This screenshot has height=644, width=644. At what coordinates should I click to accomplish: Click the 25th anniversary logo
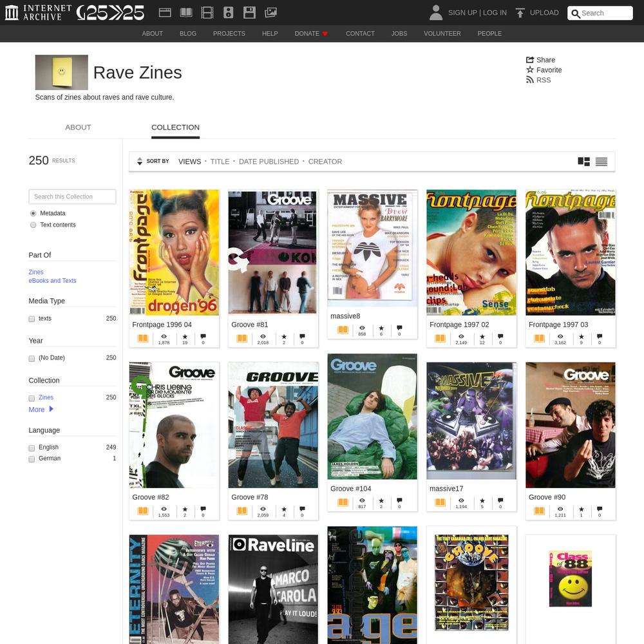(111, 13)
